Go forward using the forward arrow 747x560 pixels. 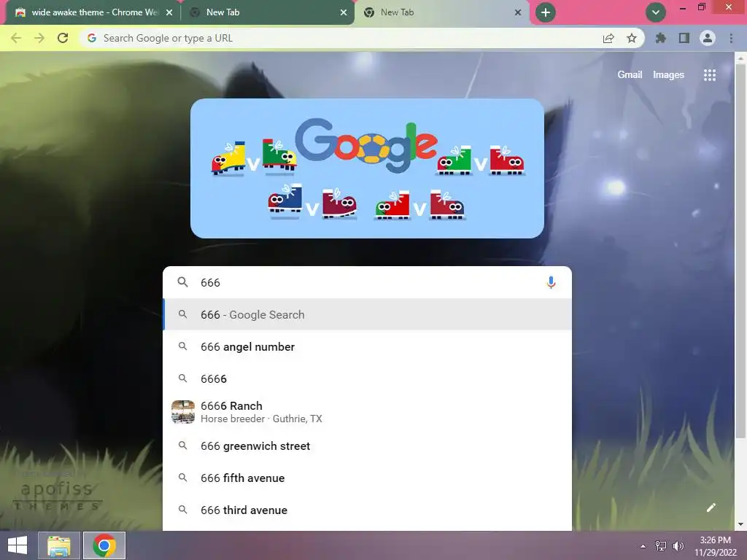(39, 38)
